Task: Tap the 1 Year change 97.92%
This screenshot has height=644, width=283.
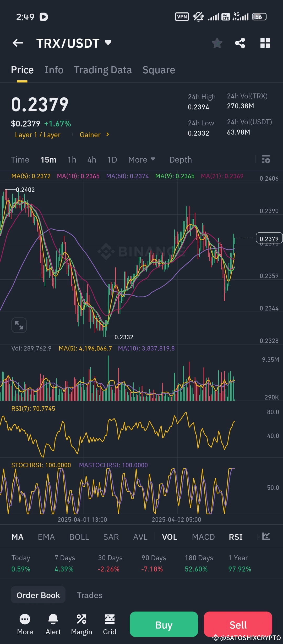Action: [x=240, y=569]
